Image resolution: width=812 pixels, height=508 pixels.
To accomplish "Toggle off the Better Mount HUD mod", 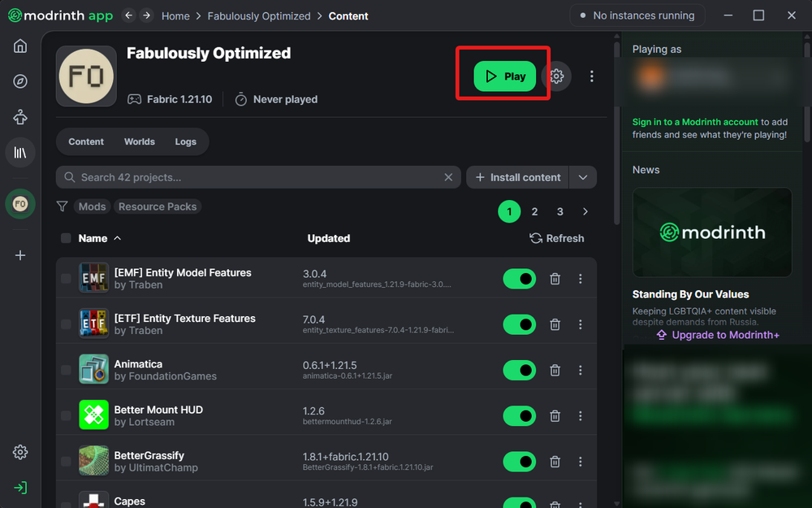I will coord(519,416).
